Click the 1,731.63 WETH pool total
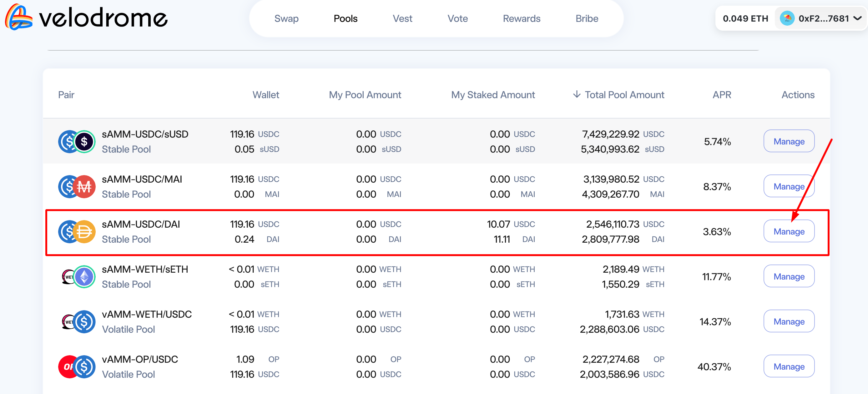Screen dimensions: 868x394 (634, 315)
